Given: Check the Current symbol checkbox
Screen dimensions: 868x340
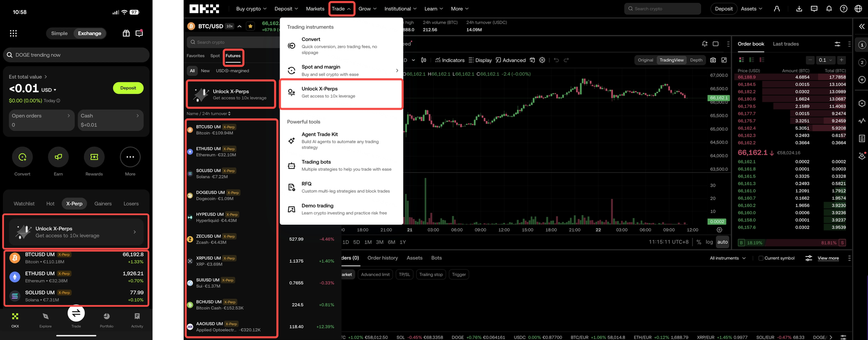Looking at the screenshot, I should point(761,258).
